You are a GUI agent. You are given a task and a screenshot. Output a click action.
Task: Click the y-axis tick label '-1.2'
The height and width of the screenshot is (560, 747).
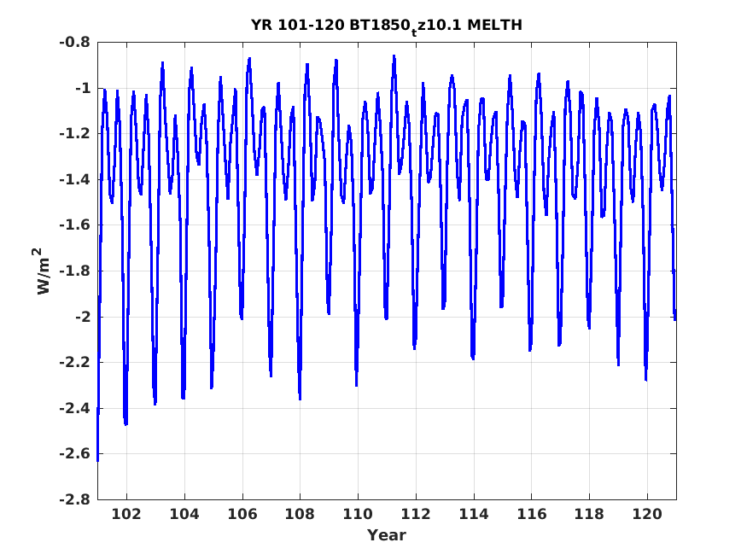(x=75, y=134)
